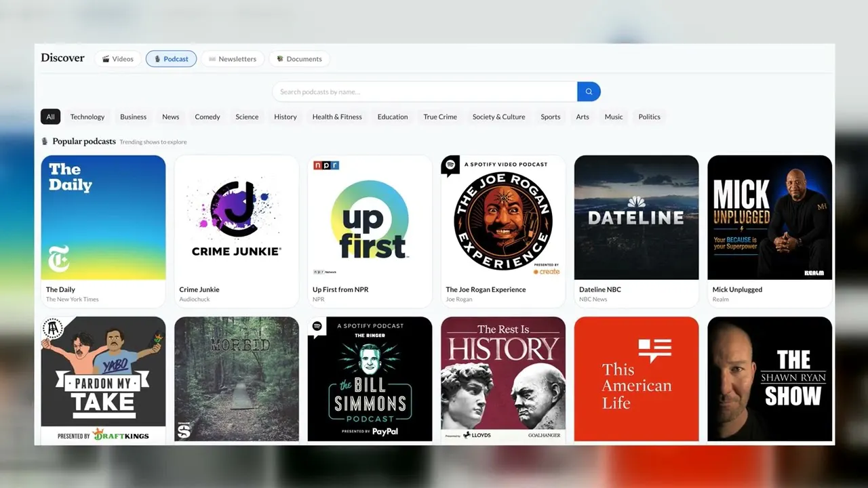The height and width of the screenshot is (488, 868).
Task: Open Up First from NPR artwork
Action: (x=370, y=218)
